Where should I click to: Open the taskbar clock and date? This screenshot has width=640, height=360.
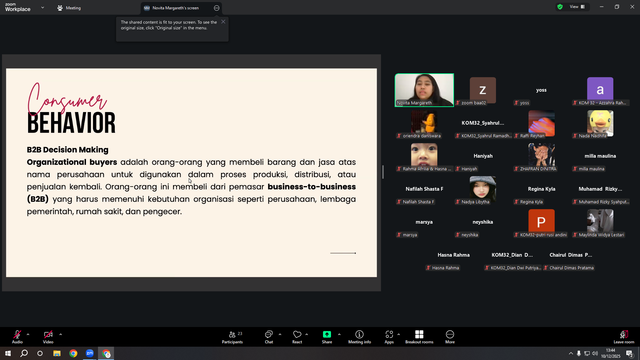[x=611, y=353]
